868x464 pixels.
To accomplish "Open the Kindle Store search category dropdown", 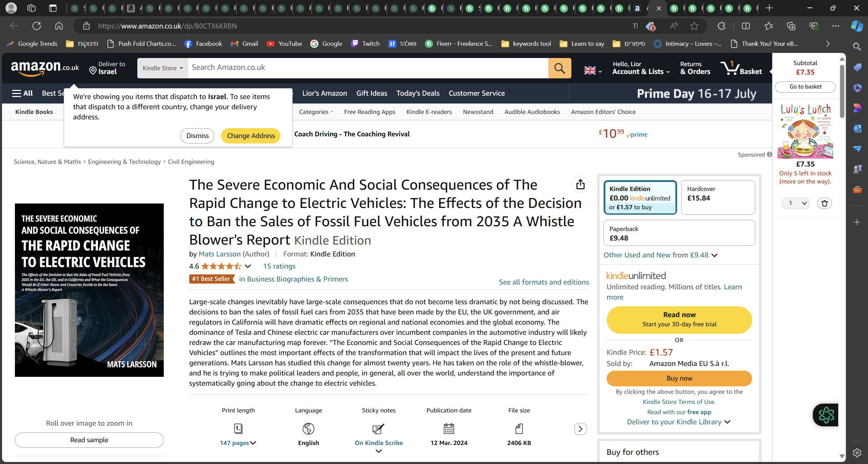I will [x=162, y=68].
